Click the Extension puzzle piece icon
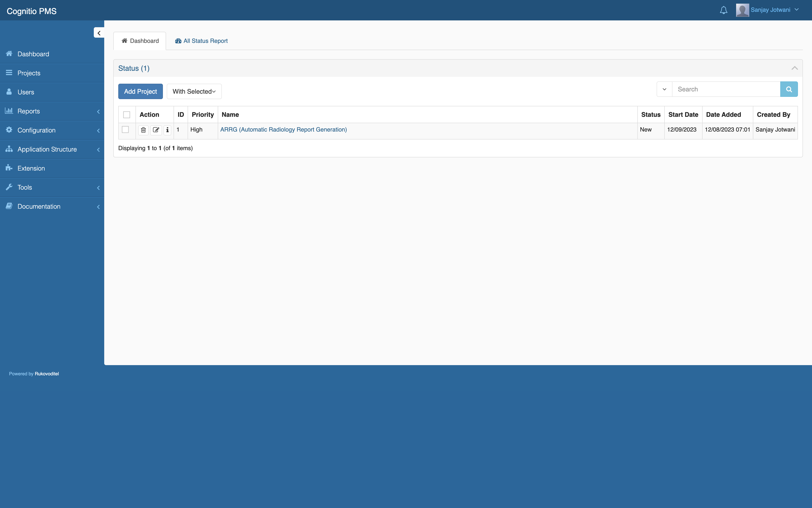812x508 pixels. coord(9,168)
